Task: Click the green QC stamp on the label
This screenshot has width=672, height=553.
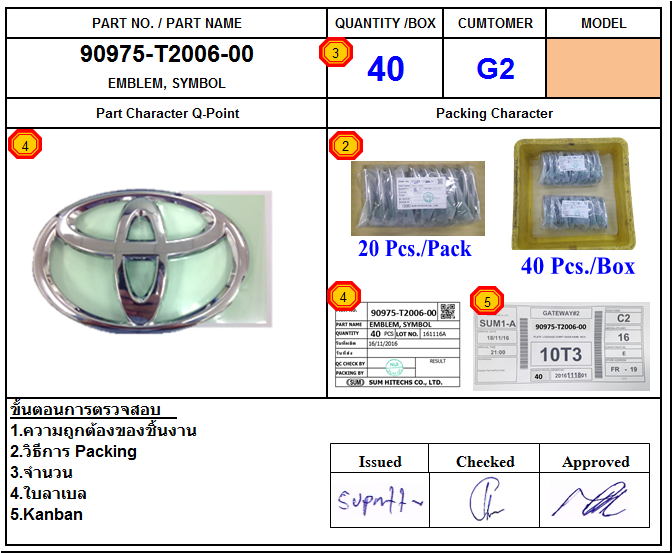Action: (x=394, y=367)
